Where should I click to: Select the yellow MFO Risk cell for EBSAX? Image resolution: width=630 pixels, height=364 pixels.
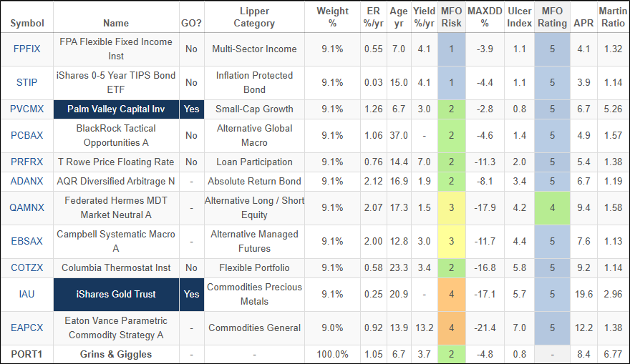pyautogui.click(x=451, y=241)
